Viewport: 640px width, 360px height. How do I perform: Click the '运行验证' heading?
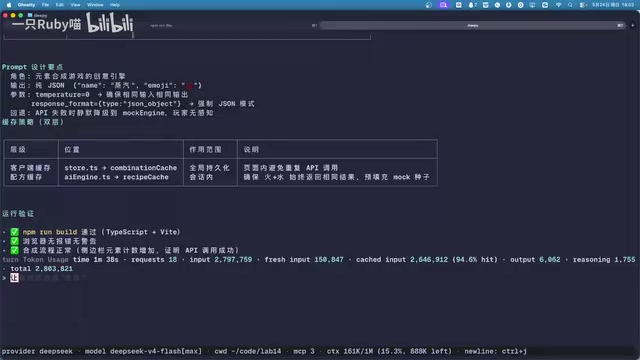(x=18, y=213)
